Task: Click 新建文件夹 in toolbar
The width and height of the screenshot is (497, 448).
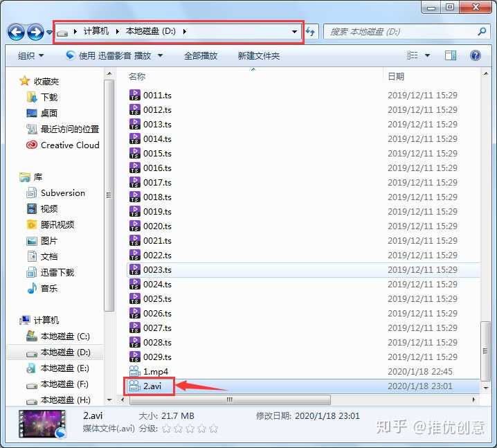Action: (259, 56)
